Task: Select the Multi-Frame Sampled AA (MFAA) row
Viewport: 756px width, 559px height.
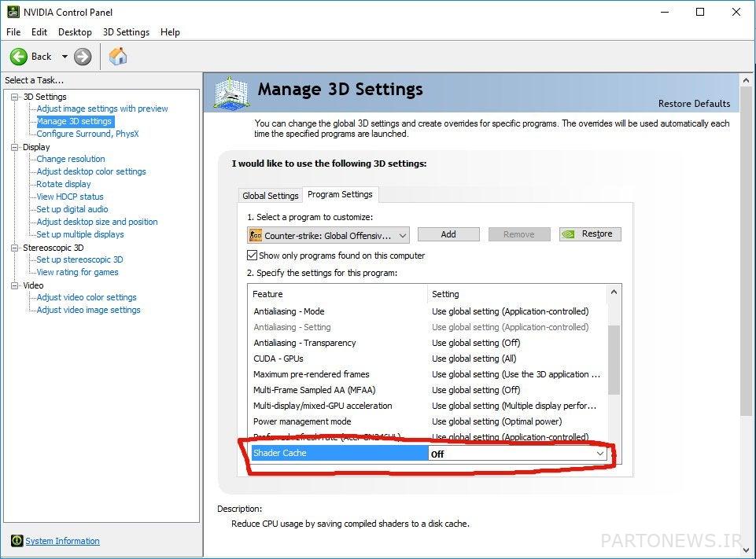Action: point(428,390)
